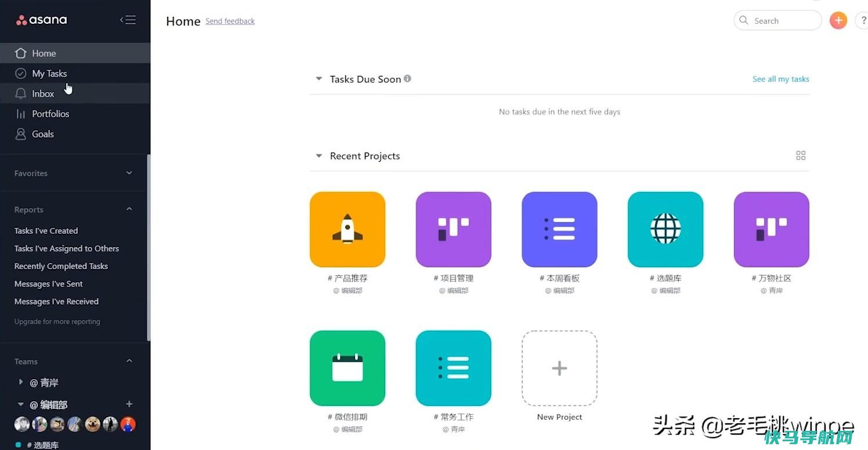Focus the Search field
Viewport: 868px width, 450px height.
tap(777, 20)
